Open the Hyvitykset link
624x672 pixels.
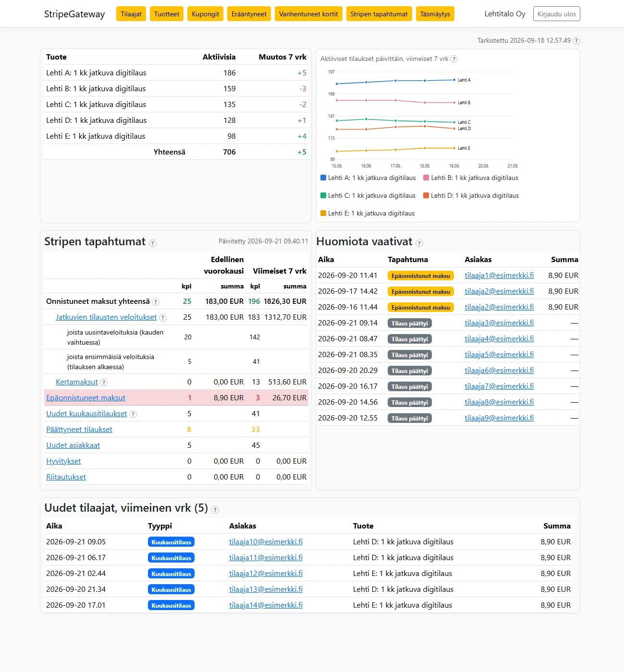click(63, 461)
